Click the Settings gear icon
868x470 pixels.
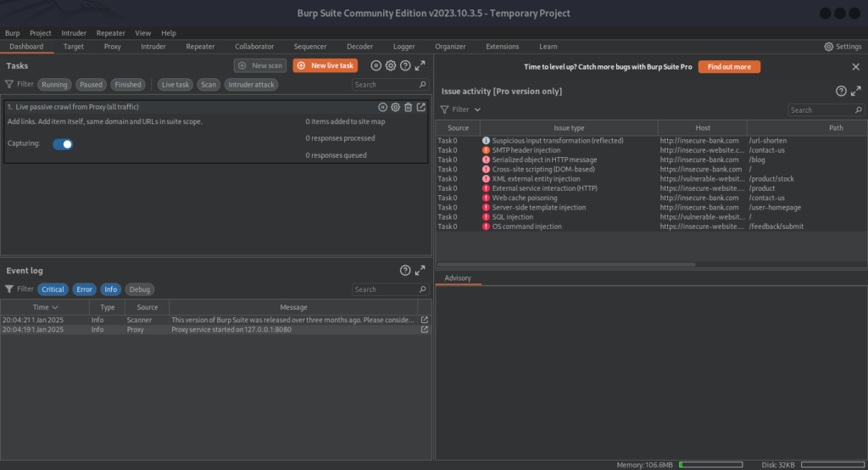click(x=829, y=47)
